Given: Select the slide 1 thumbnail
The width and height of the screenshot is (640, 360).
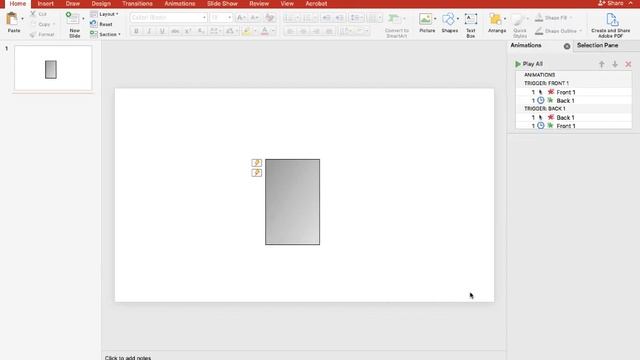Looking at the screenshot, I should [53, 68].
